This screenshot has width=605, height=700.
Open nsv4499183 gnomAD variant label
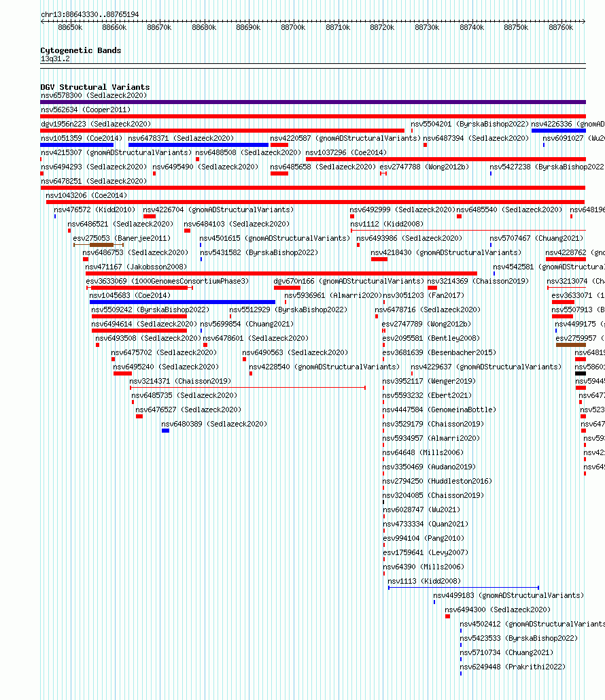point(508,595)
